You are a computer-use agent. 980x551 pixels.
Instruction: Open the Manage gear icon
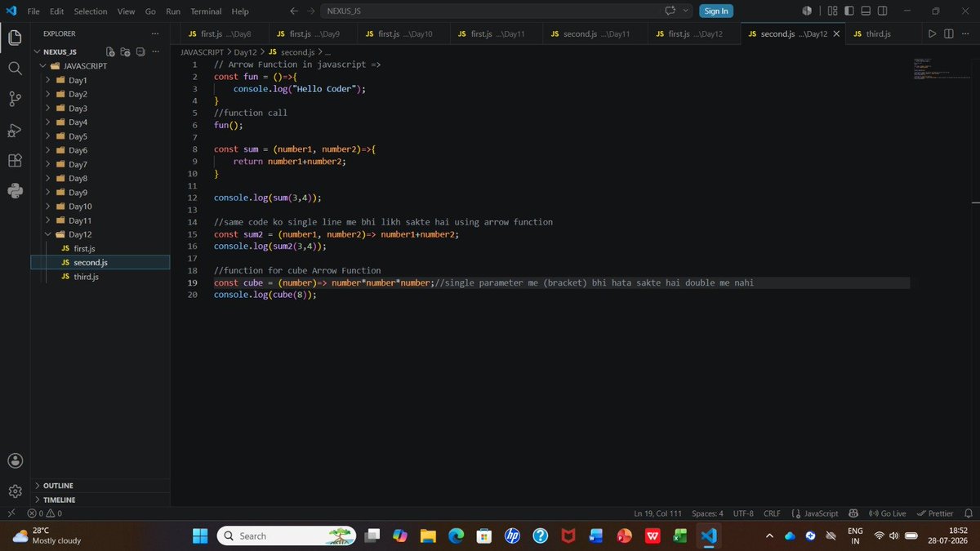point(15,491)
